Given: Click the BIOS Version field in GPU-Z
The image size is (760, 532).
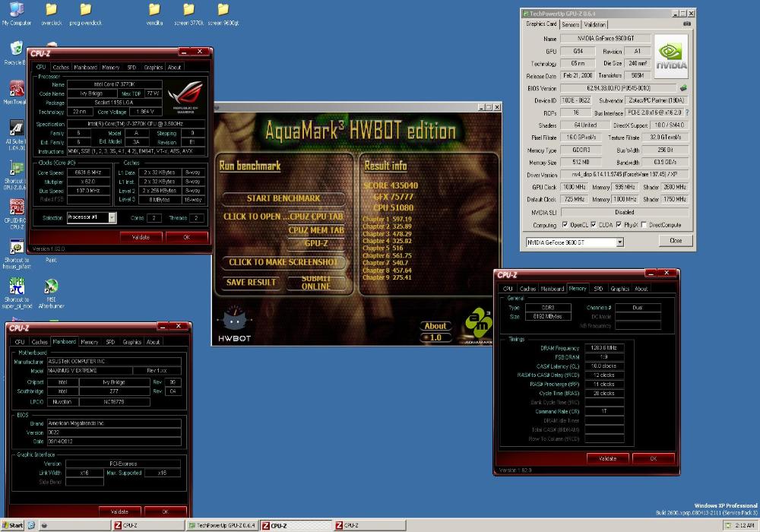Looking at the screenshot, I should (x=618, y=88).
